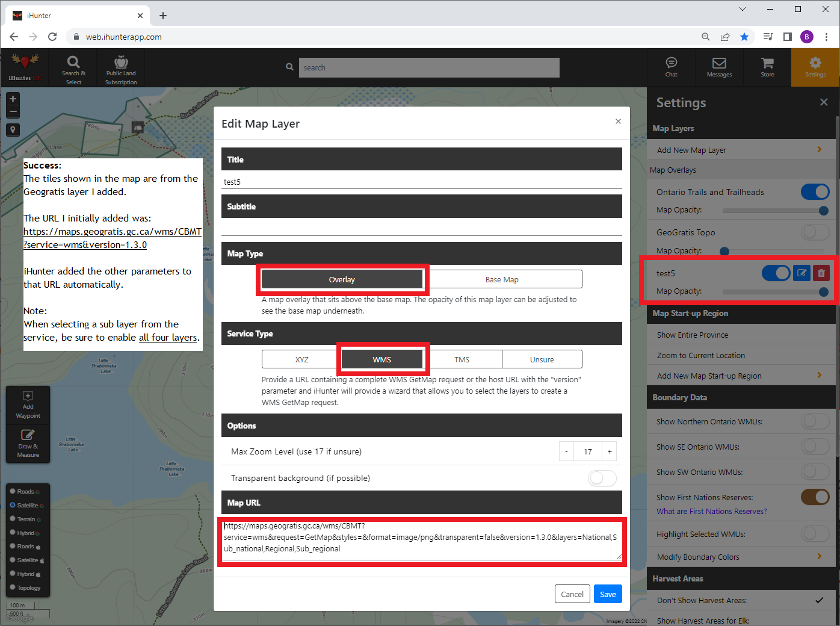Click the Map URL text area

(422, 541)
